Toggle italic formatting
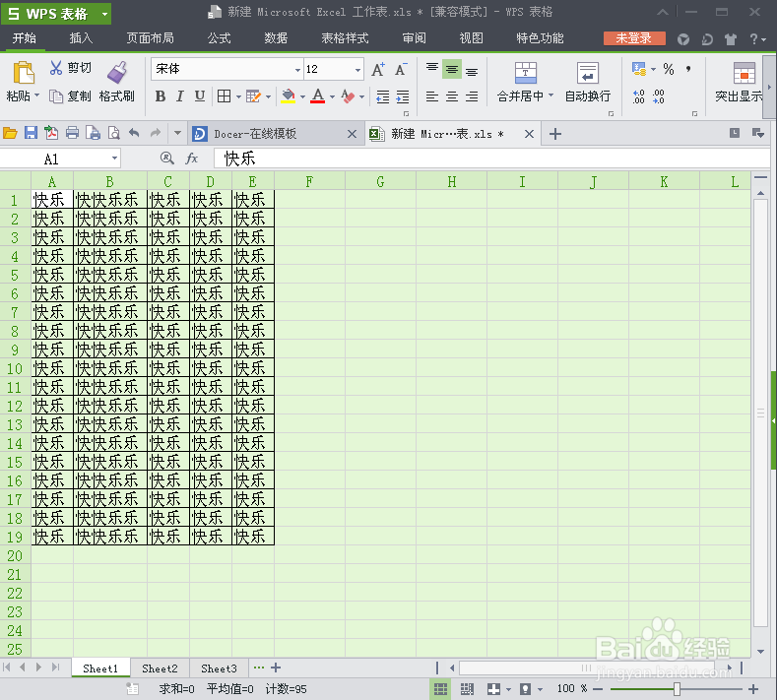The image size is (777, 700). pos(180,96)
